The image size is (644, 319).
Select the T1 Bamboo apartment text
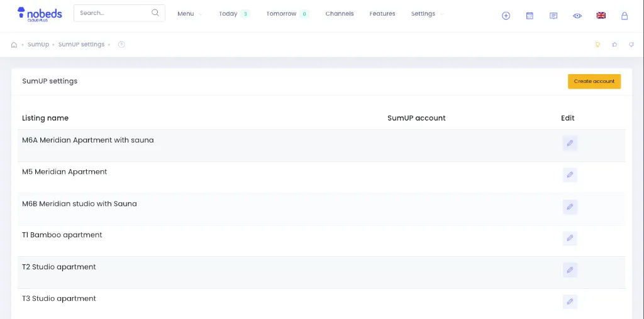(62, 235)
